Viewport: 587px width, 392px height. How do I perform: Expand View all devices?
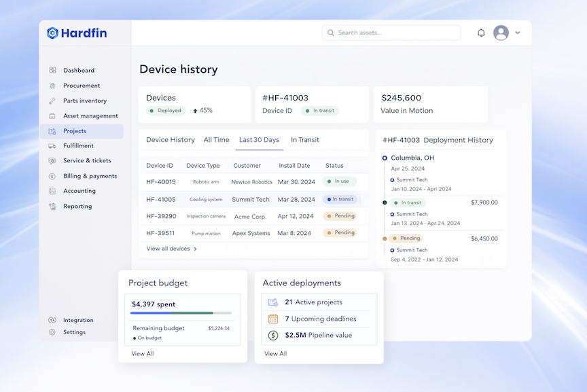pos(172,249)
